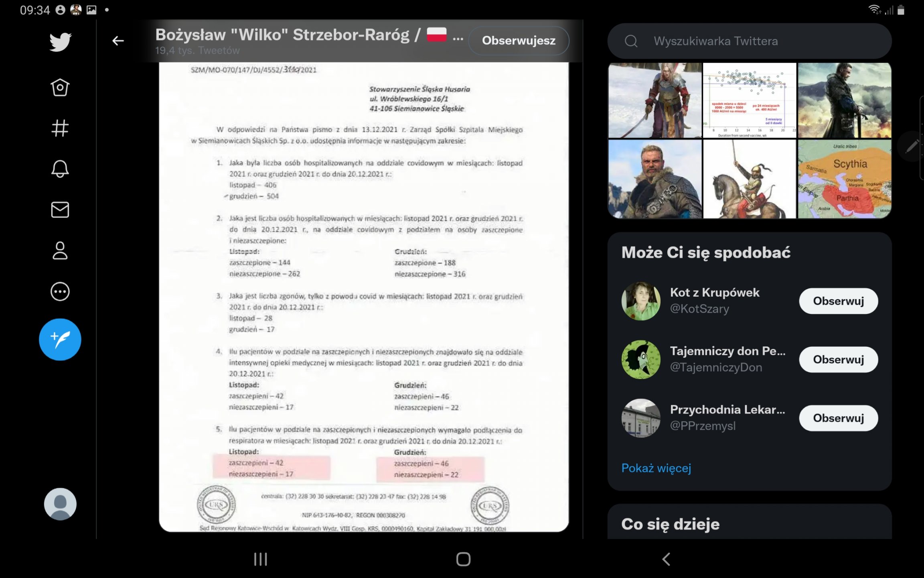Open the Scythia map thumbnail
The image size is (924, 578).
click(845, 179)
